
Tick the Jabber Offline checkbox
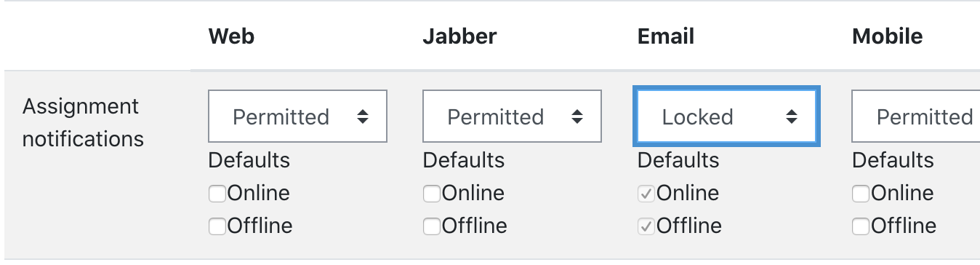pyautogui.click(x=431, y=226)
